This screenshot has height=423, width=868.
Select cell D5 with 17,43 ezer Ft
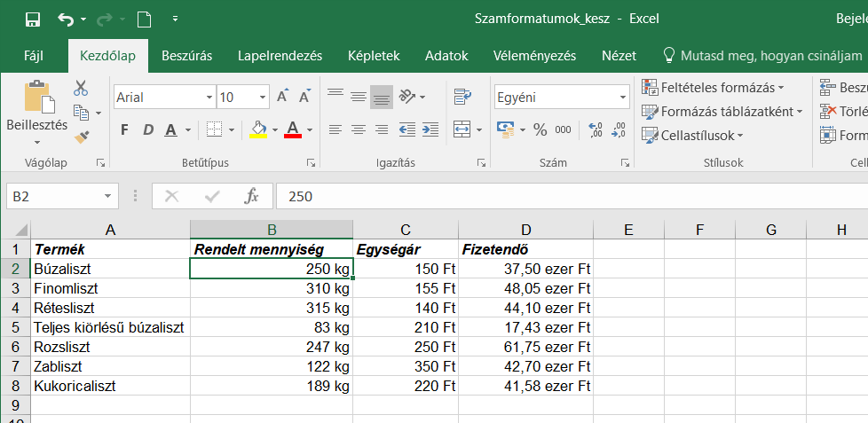(x=525, y=327)
